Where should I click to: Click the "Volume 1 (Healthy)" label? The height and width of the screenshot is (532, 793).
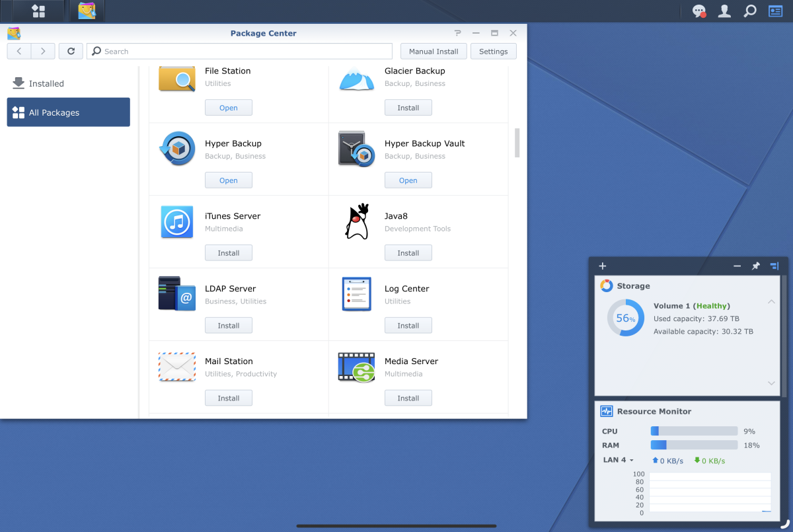(691, 306)
